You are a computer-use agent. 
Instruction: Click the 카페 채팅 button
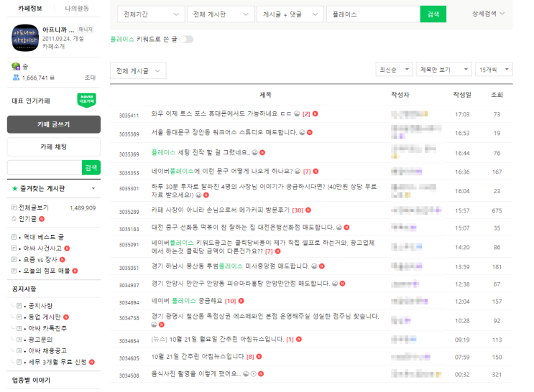(54, 146)
